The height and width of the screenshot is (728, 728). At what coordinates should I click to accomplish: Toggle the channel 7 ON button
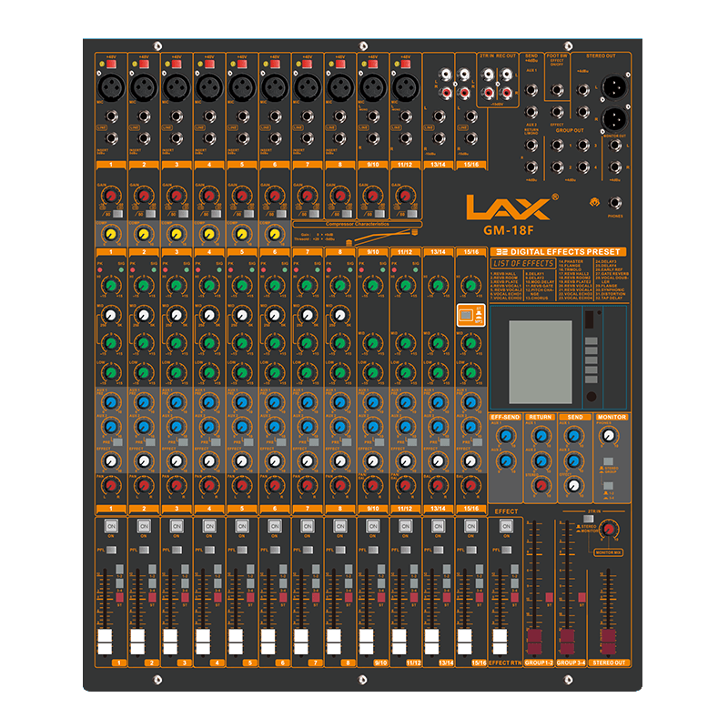click(308, 526)
